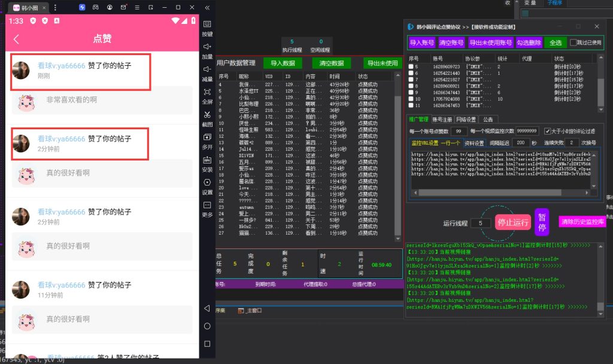Click the 截图 scissors screenshot icon
613x364 pixels.
(207, 114)
